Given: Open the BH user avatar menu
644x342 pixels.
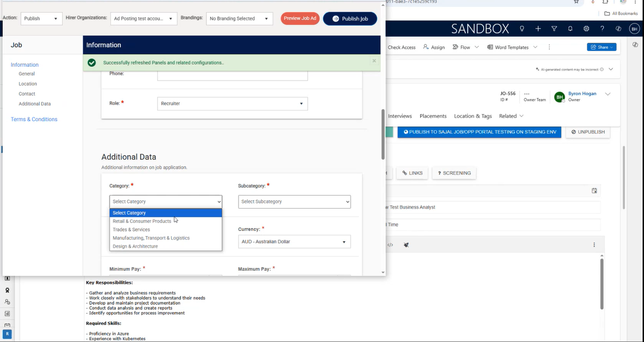Looking at the screenshot, I should [634, 29].
